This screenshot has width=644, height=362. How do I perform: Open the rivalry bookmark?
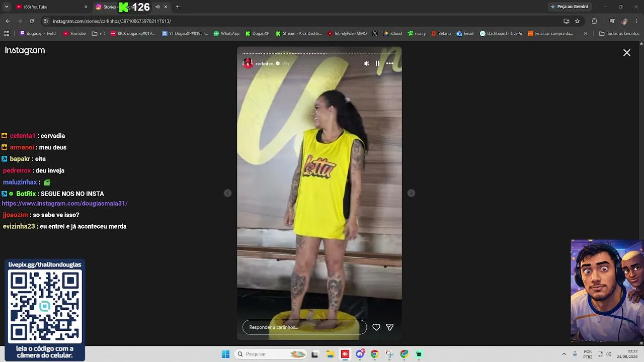coord(417,34)
